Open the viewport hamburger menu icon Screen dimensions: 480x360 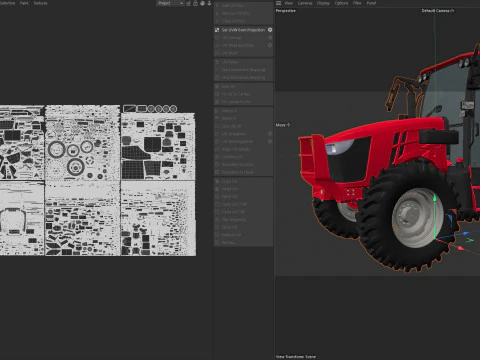(278, 3)
